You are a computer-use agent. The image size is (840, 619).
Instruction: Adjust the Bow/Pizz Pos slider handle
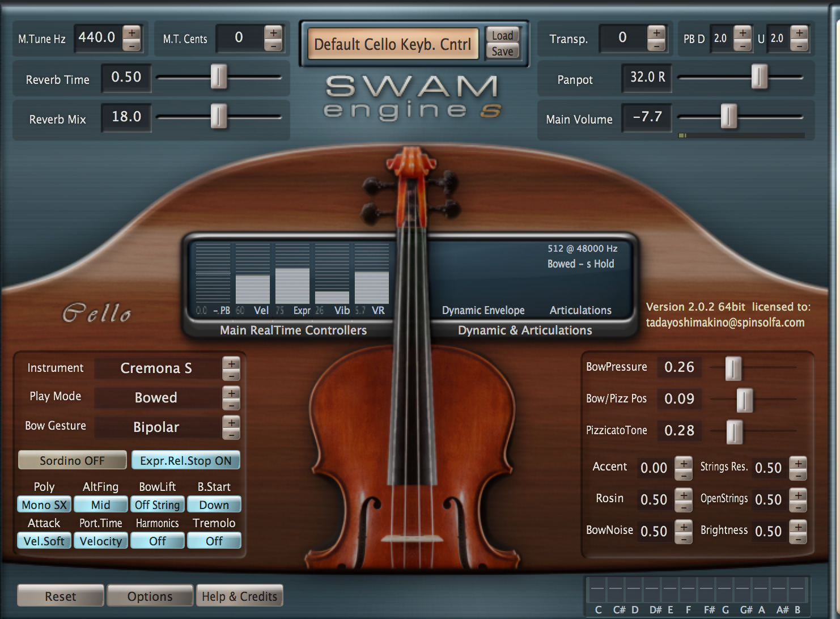pos(745,400)
